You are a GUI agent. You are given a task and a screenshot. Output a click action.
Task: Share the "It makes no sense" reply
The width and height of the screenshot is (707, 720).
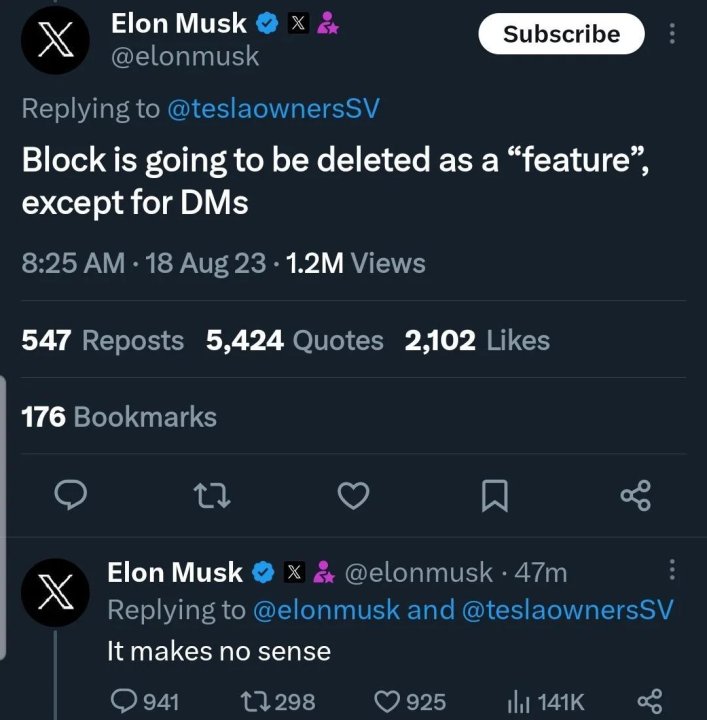[649, 701]
